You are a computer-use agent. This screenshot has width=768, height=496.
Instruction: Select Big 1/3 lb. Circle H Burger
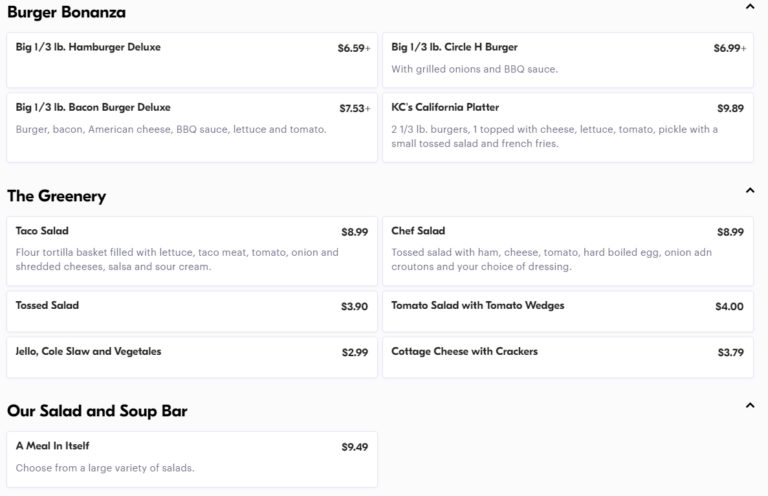click(568, 60)
